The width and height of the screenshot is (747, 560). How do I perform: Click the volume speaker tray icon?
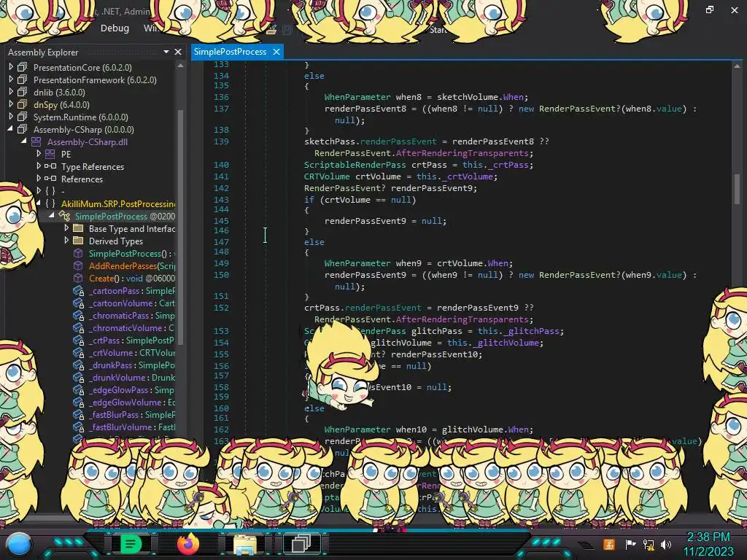pos(667,544)
